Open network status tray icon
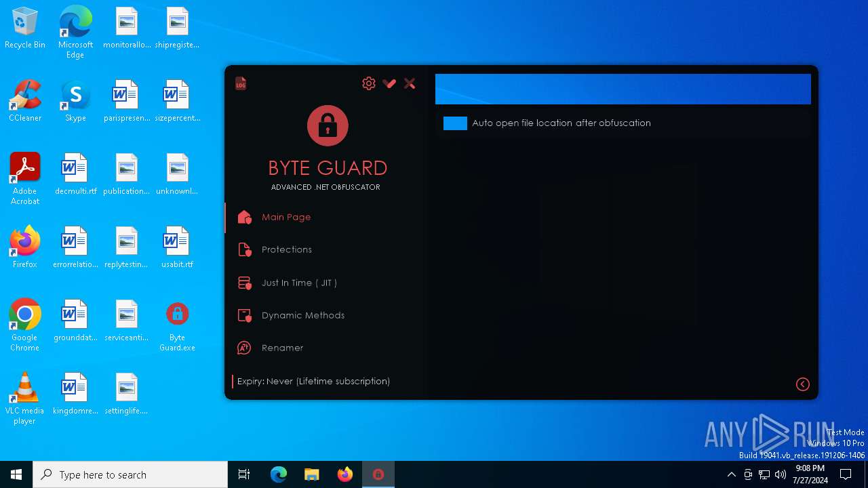This screenshot has width=868, height=488. click(764, 474)
